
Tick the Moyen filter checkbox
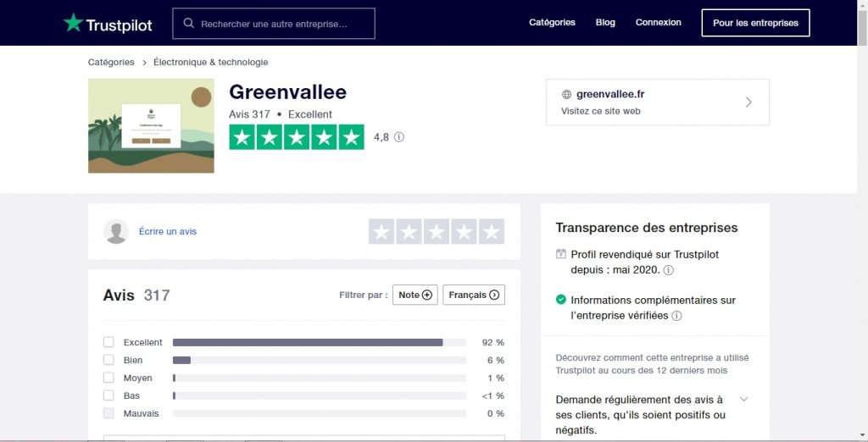click(108, 378)
